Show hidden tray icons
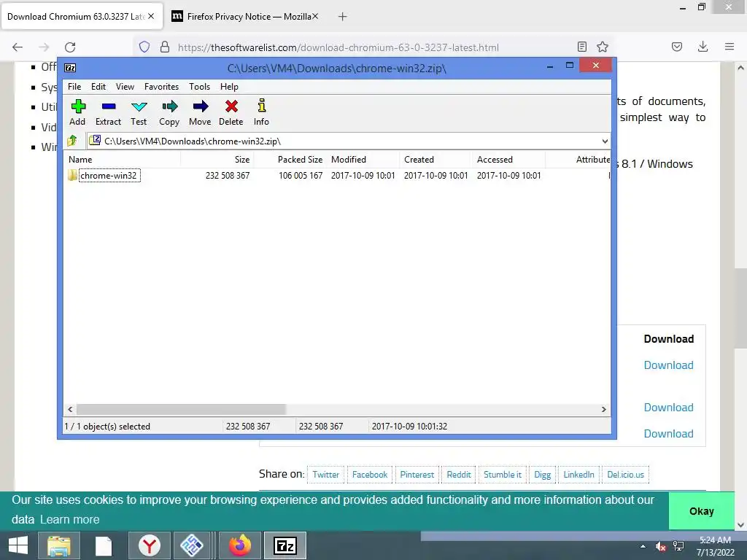The image size is (747, 560). pyautogui.click(x=643, y=547)
